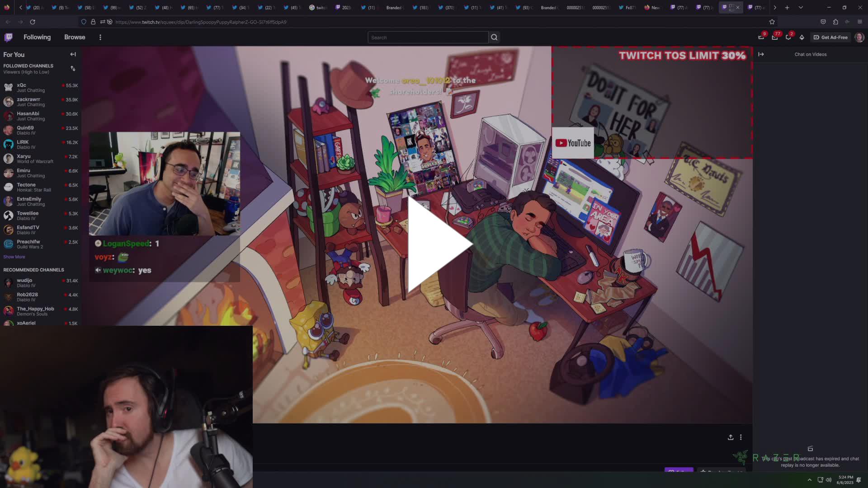
Task: Click Show More to expand followed channels
Action: (x=14, y=256)
